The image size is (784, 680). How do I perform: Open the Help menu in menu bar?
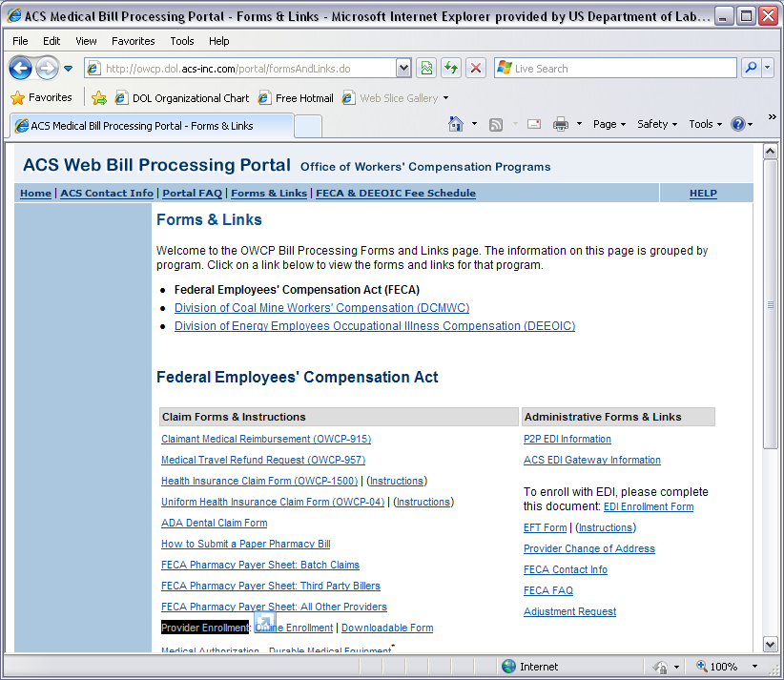coord(219,41)
